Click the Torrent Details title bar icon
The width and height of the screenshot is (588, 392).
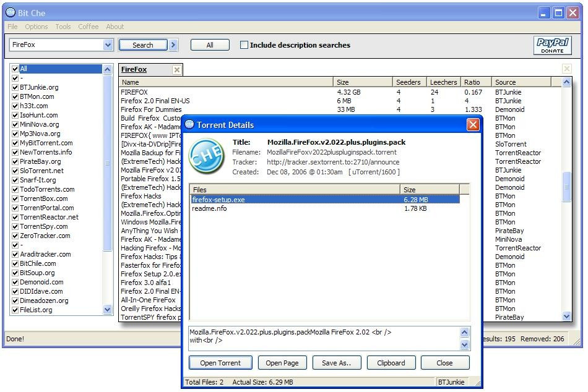coord(189,125)
